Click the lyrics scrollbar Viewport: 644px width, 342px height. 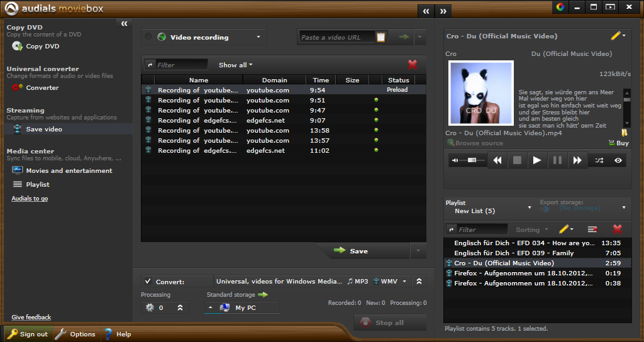point(627,108)
